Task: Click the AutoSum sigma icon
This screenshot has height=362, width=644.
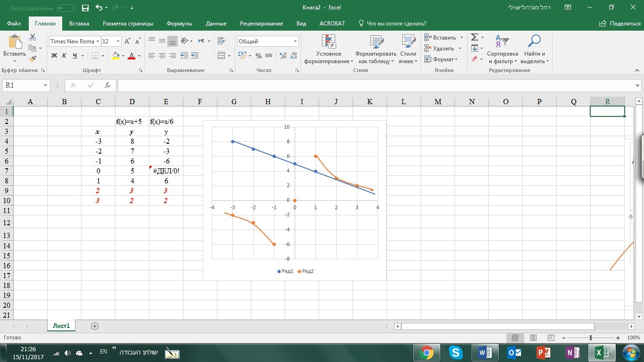Action: tap(475, 37)
